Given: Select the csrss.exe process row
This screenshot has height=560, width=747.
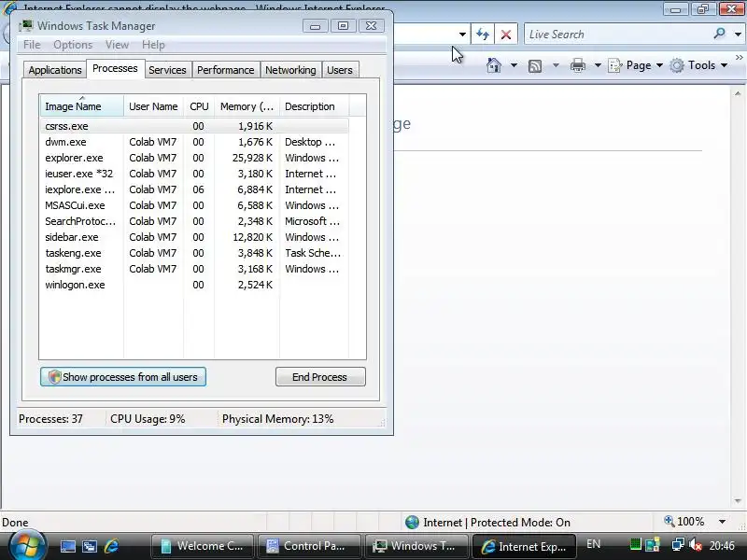Looking at the screenshot, I should 194,126.
